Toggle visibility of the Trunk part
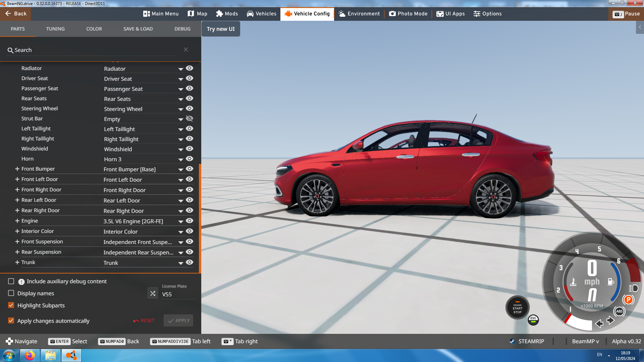The height and width of the screenshot is (362, 644). click(x=190, y=262)
